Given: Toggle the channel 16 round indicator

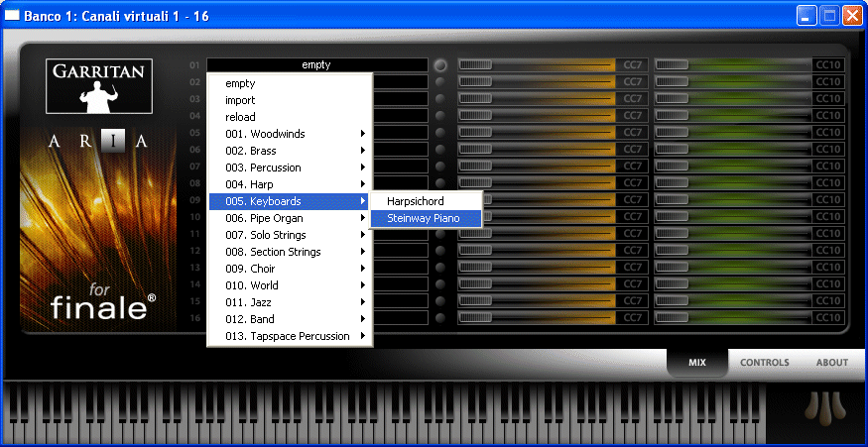Looking at the screenshot, I should point(440,318).
